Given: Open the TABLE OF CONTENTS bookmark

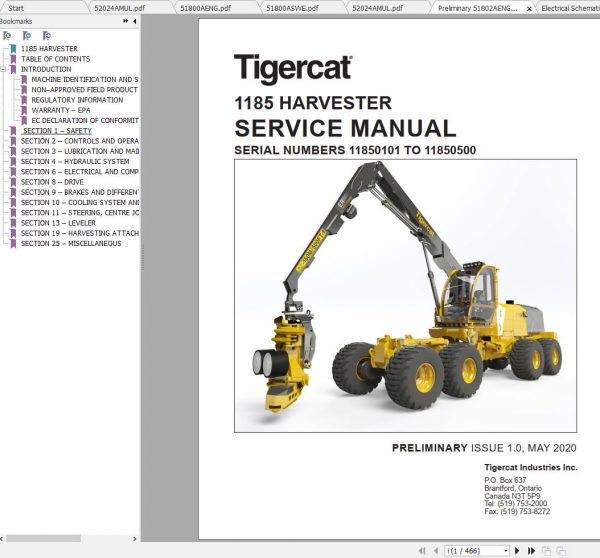Looking at the screenshot, I should pos(55,59).
